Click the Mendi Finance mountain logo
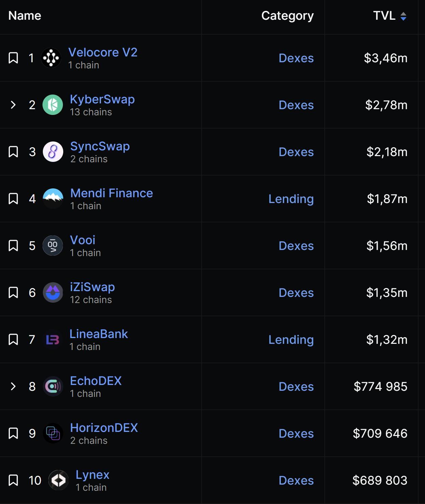The width and height of the screenshot is (425, 504). pos(53,199)
